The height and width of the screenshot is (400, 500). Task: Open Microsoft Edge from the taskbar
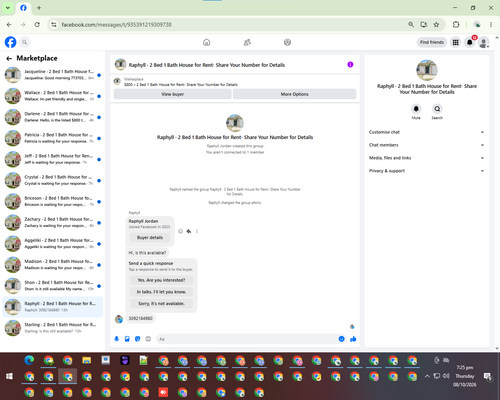(29, 360)
